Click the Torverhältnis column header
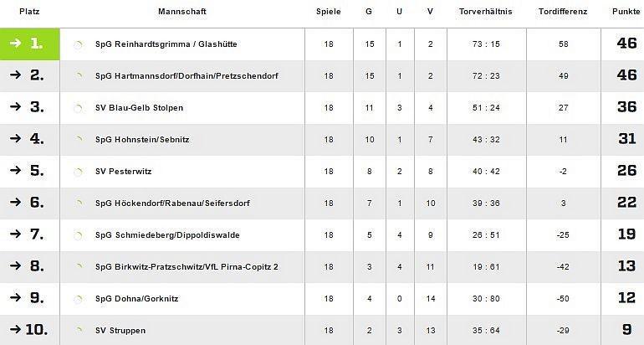 486,12
